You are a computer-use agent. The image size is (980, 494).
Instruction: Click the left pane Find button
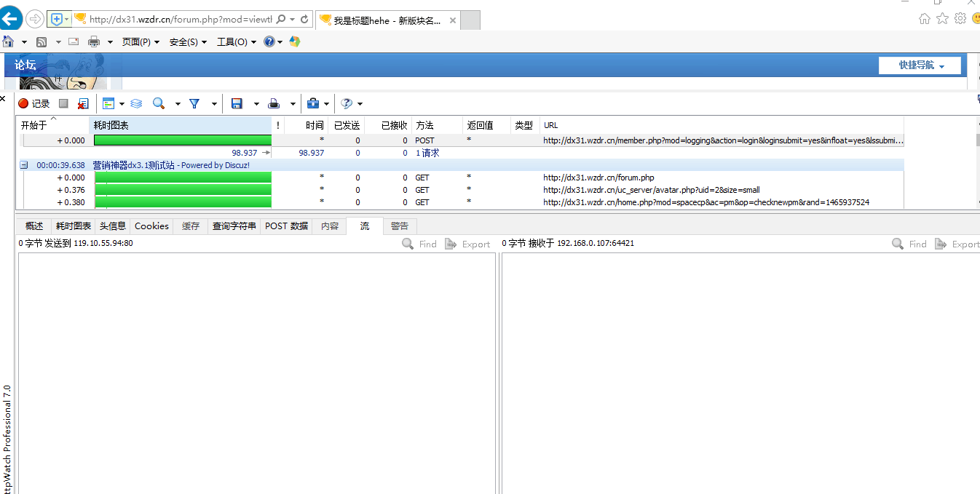[x=419, y=244]
